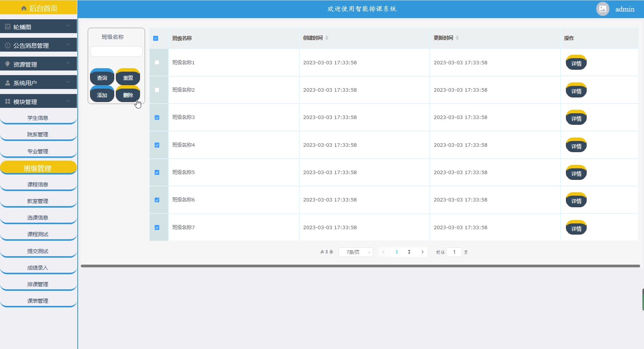Go to page 2 in pagination
Viewport: 644px width, 349px height.
[x=409, y=252]
